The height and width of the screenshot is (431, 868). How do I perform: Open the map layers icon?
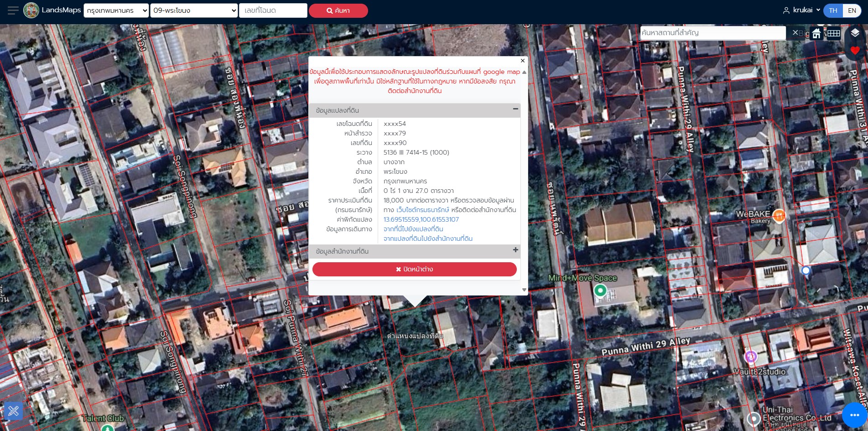click(x=855, y=33)
